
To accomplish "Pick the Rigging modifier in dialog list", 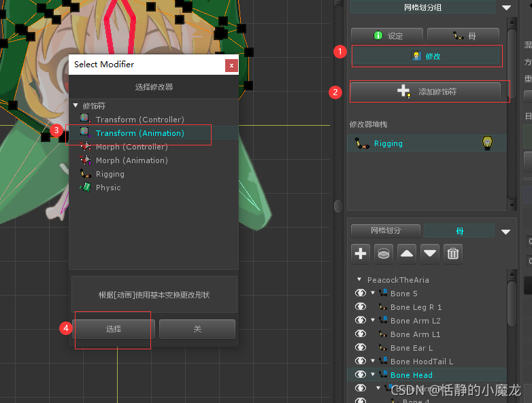I will (110, 174).
